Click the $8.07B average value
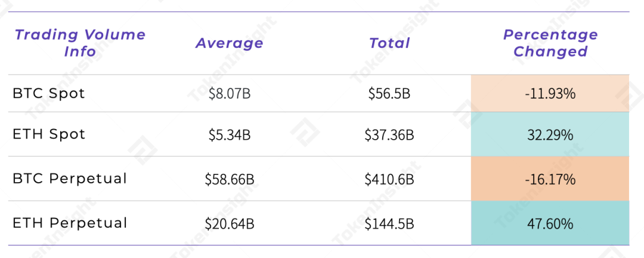 (229, 94)
